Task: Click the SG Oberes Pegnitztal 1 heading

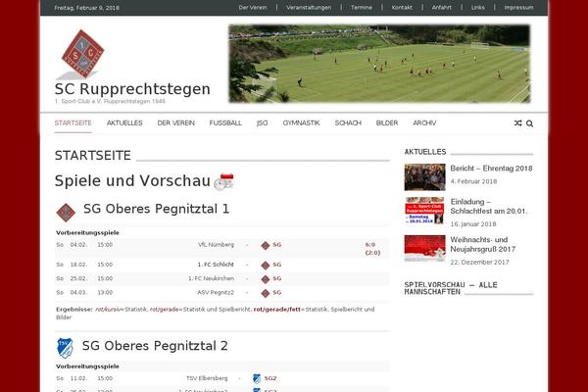Action: click(x=156, y=209)
